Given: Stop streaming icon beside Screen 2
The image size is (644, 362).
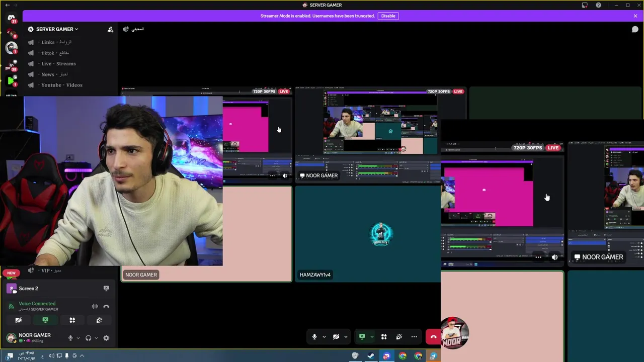Looking at the screenshot, I should [x=106, y=289].
